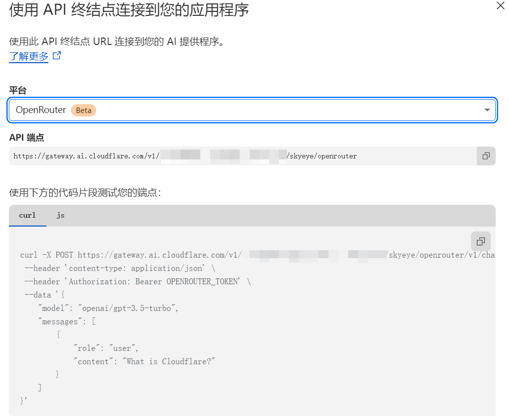The height and width of the screenshot is (420, 509).
Task: Click the content-type header line
Action: tap(120, 268)
